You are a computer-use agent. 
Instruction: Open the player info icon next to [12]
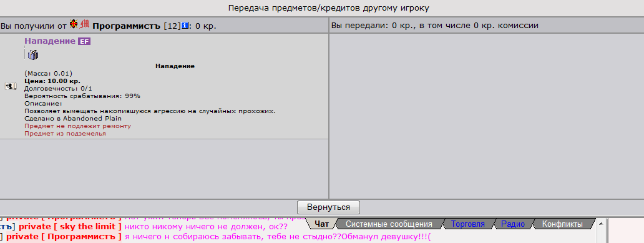(x=185, y=26)
